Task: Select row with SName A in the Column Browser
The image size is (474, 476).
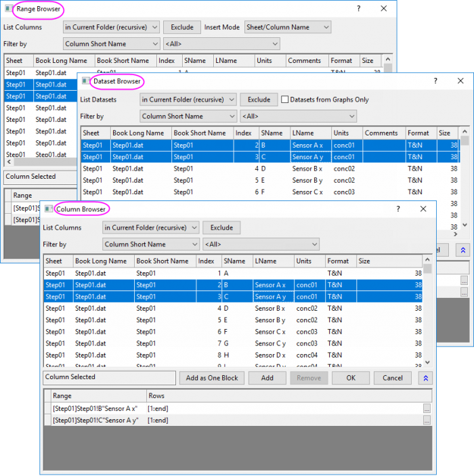Action: coord(233,274)
